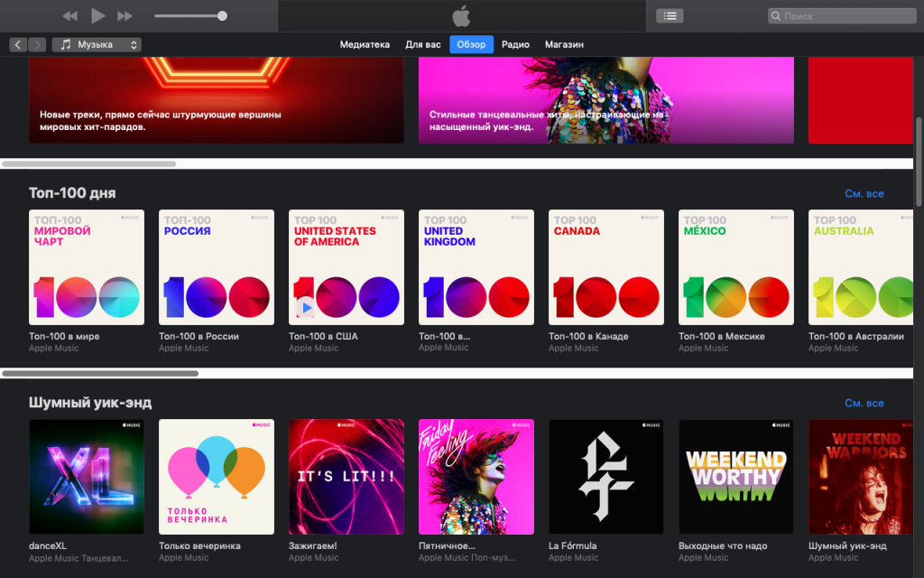Click the rewind previous track button
Viewport: 924px width, 578px height.
(x=70, y=16)
